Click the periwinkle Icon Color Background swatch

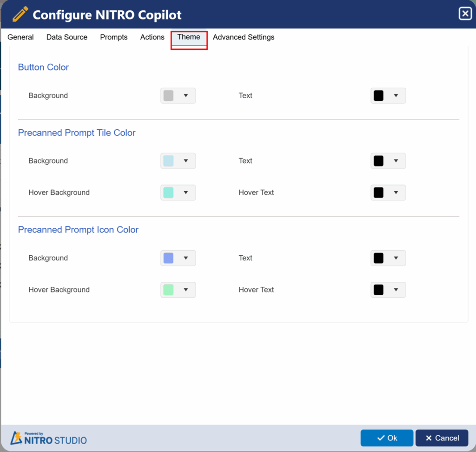(168, 258)
